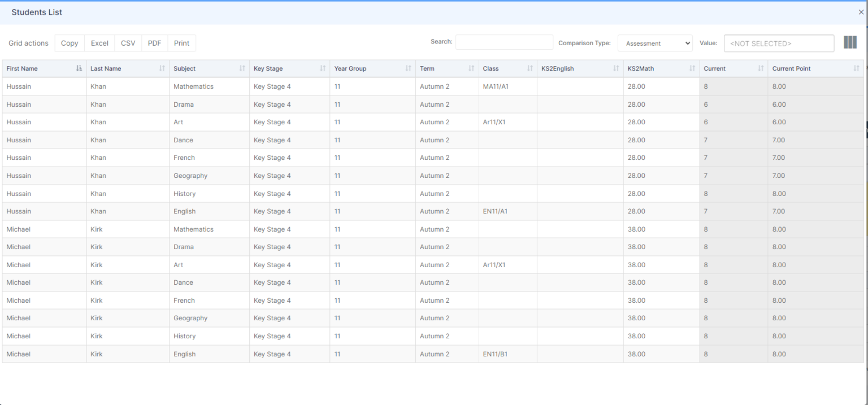The width and height of the screenshot is (868, 405).
Task: Download the table as CSV
Action: click(x=128, y=43)
